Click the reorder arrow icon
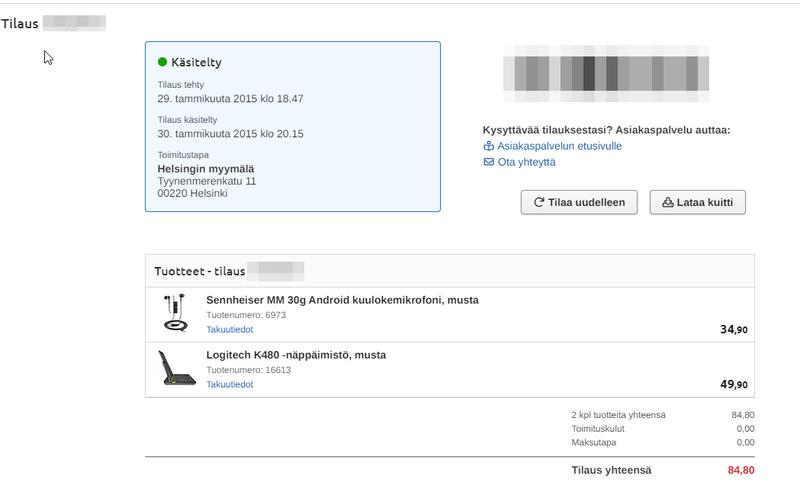The width and height of the screenshot is (800, 495). pyautogui.click(x=539, y=202)
